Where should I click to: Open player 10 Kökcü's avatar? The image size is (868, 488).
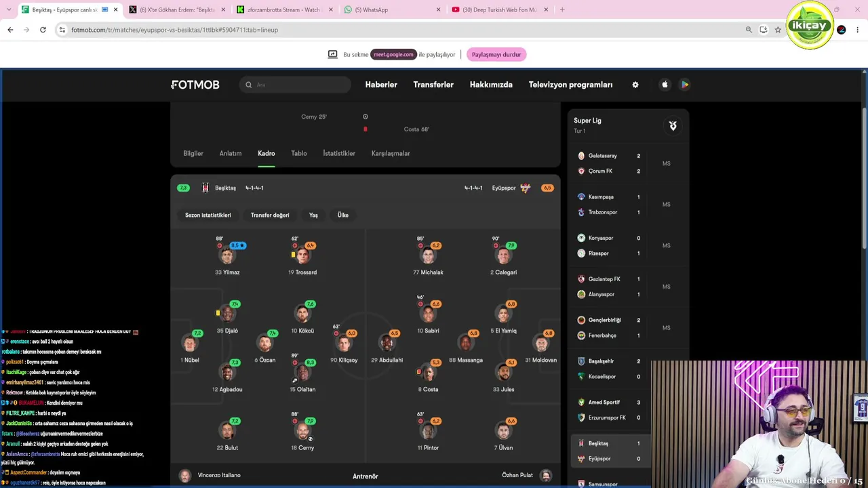tap(302, 314)
